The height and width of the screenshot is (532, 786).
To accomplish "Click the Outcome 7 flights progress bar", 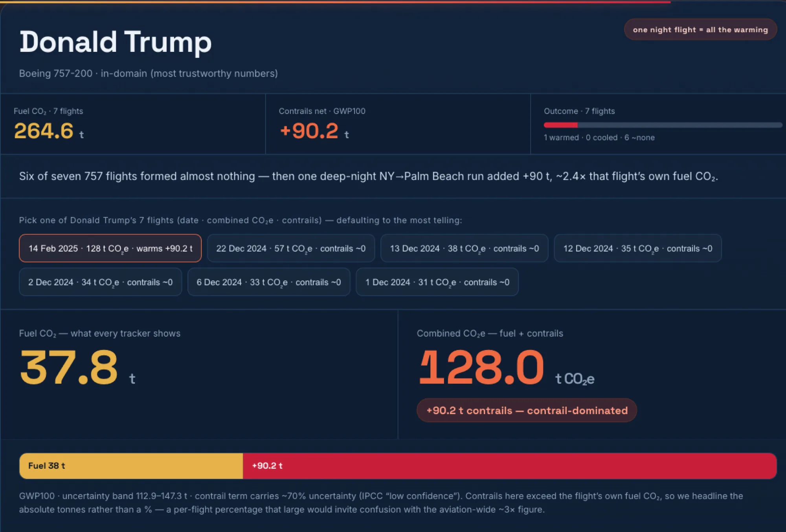I will pyautogui.click(x=663, y=125).
